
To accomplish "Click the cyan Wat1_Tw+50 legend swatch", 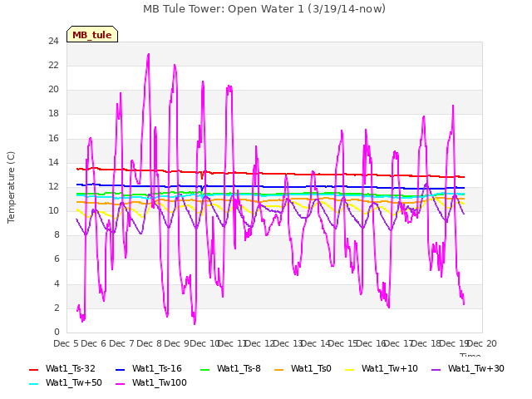I will pos(34,384).
